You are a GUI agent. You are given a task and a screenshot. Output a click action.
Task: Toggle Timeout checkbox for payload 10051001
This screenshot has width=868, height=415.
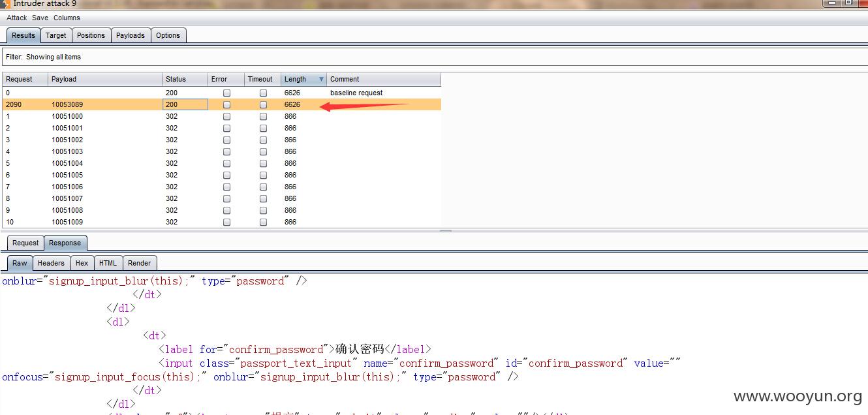point(263,128)
